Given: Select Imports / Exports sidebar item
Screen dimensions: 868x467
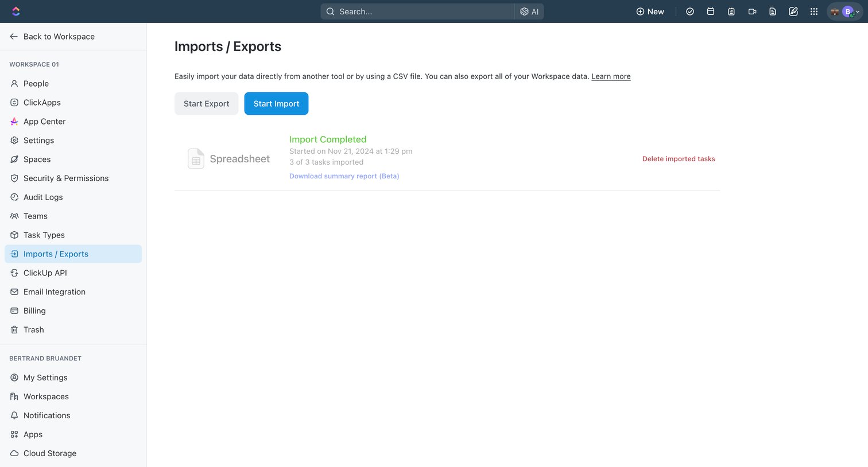Looking at the screenshot, I should [x=73, y=254].
